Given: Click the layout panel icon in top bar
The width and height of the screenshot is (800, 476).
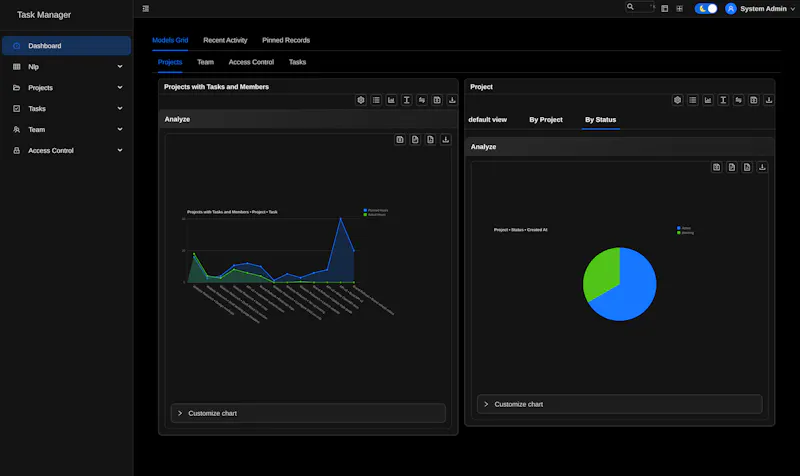Looking at the screenshot, I should point(664,9).
